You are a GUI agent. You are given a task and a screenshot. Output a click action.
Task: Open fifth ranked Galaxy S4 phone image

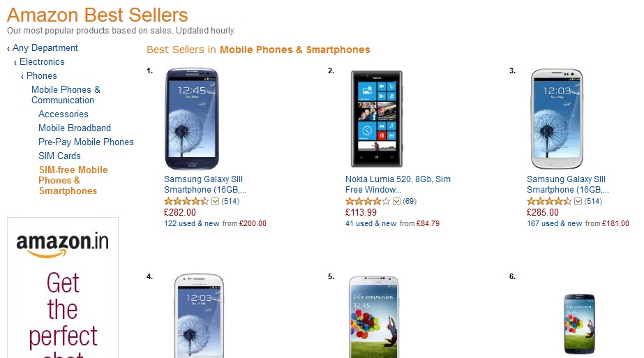point(376,315)
